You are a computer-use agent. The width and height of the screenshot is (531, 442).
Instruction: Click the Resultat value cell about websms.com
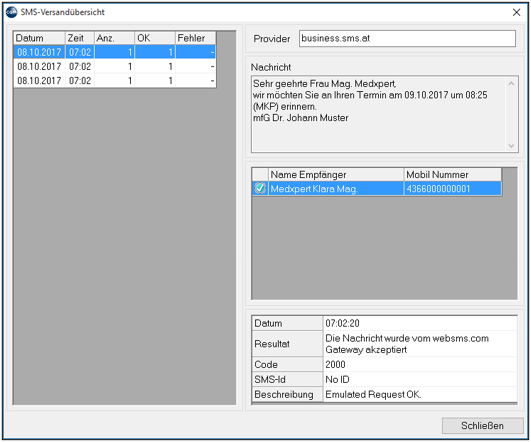tap(420, 344)
